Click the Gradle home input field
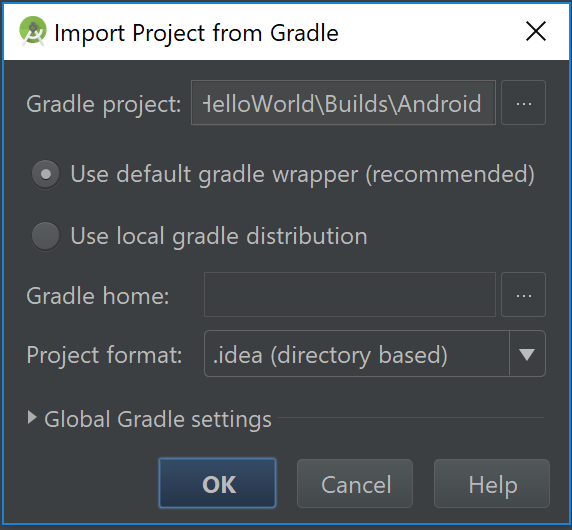The image size is (572, 530). [x=350, y=294]
